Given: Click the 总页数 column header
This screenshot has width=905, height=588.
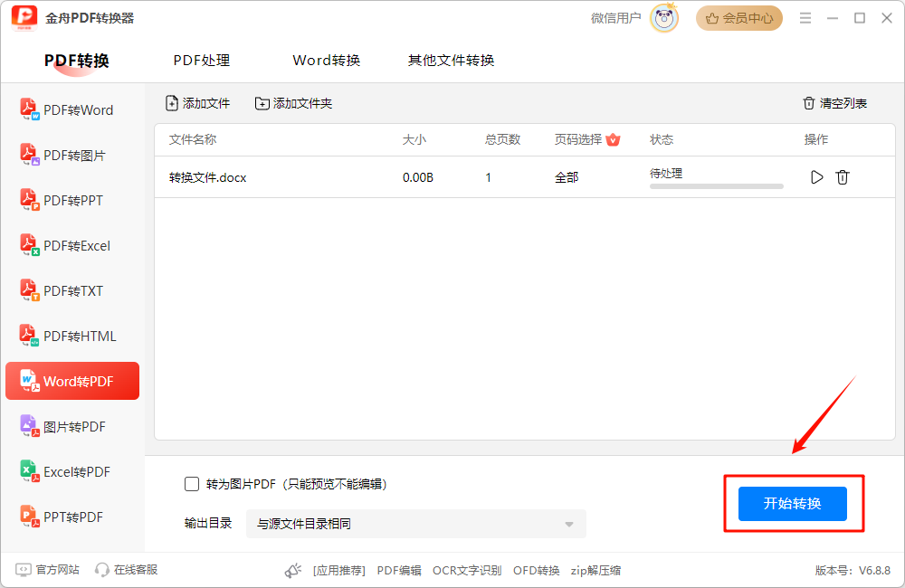Looking at the screenshot, I should pos(502,139).
